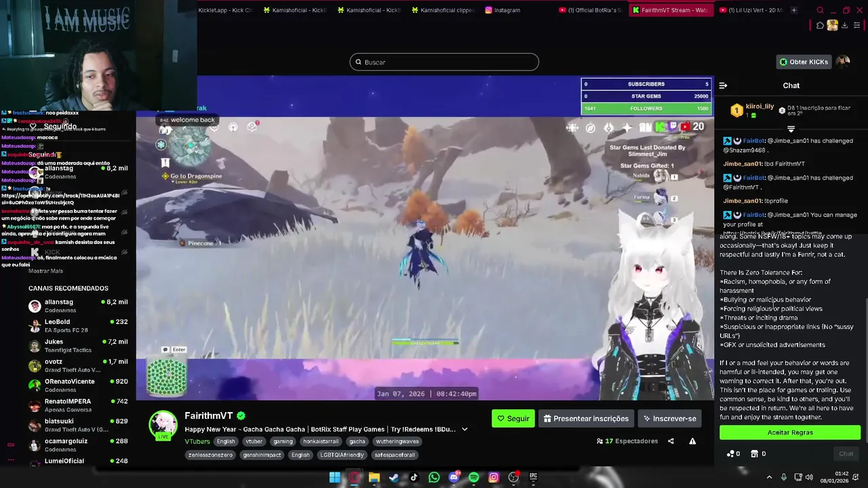Open ORenatoVicente recommended channel

78,385
